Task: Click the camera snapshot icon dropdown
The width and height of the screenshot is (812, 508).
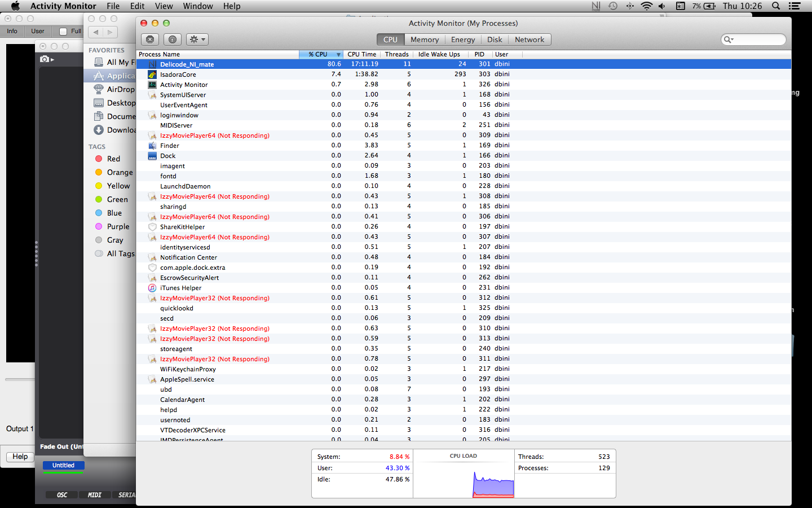Action: pos(47,59)
